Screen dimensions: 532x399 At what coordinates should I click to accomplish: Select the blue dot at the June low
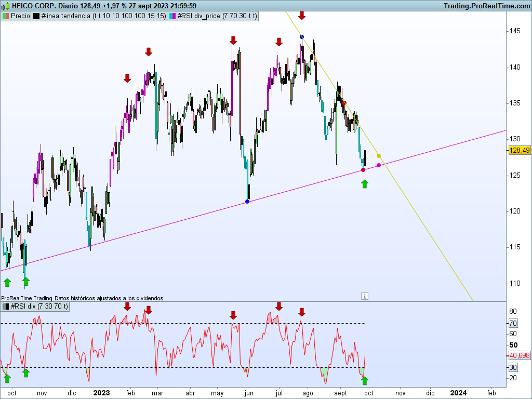[x=247, y=202]
